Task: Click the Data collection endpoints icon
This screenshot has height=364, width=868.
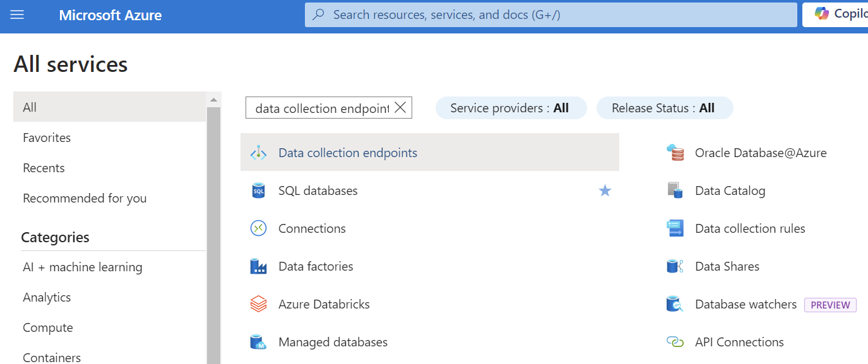Action: [259, 153]
